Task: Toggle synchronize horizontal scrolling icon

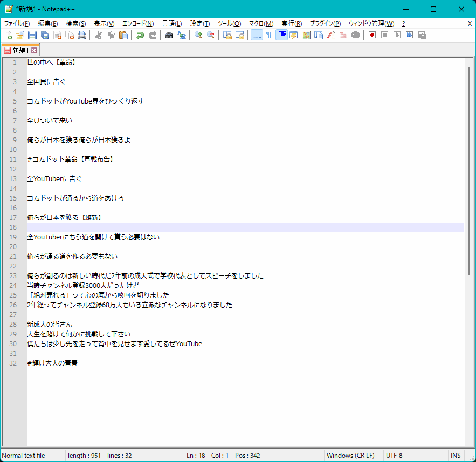Action: click(239, 35)
